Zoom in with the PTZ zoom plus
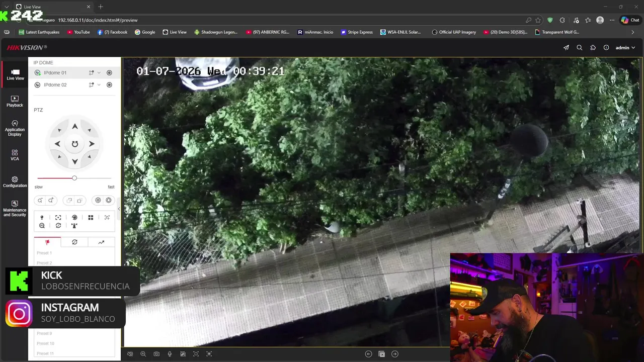 [x=51, y=200]
